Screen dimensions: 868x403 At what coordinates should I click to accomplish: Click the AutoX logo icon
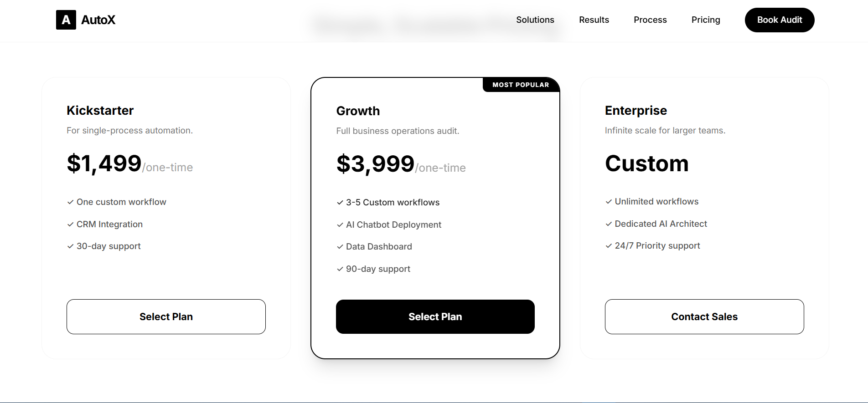[66, 20]
